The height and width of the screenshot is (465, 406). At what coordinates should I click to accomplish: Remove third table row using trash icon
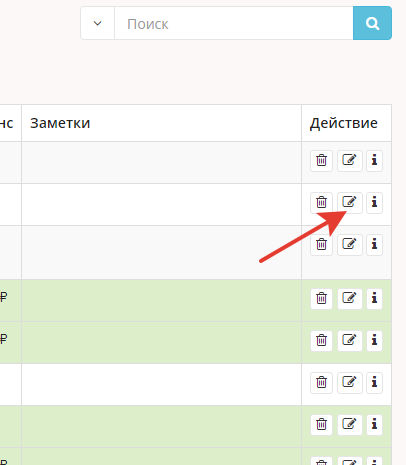pos(321,245)
